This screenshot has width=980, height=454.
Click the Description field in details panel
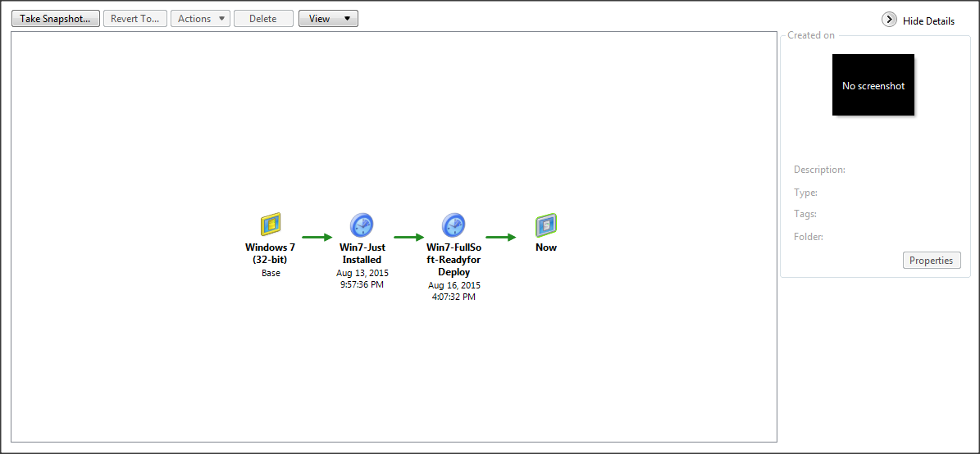[819, 170]
